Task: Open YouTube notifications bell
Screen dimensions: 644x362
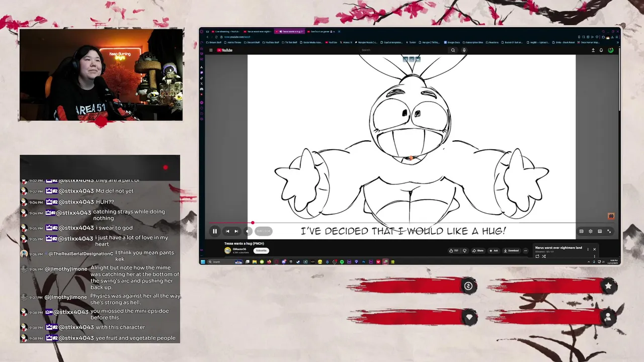Action: coord(601,50)
